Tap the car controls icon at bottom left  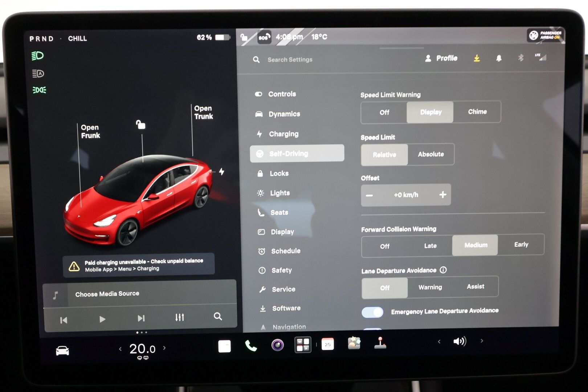pos(62,351)
